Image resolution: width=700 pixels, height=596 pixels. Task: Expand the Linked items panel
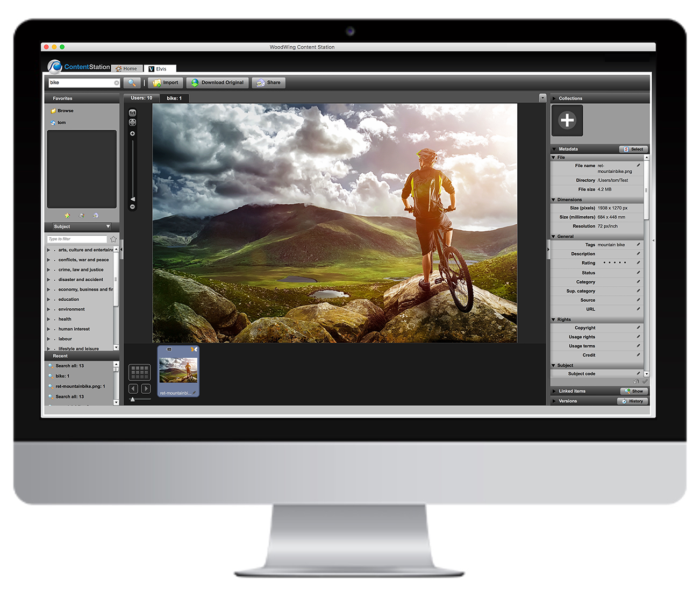[x=554, y=391]
